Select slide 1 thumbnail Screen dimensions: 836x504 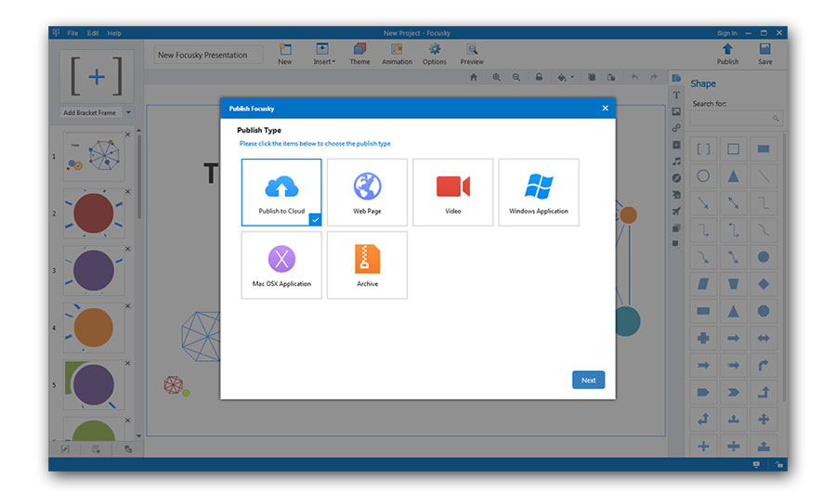94,157
